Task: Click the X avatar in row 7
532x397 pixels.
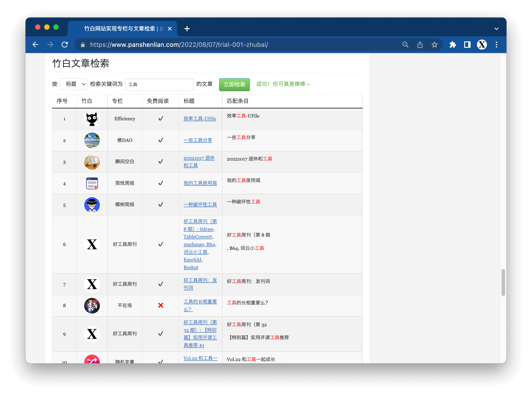Action: click(92, 284)
